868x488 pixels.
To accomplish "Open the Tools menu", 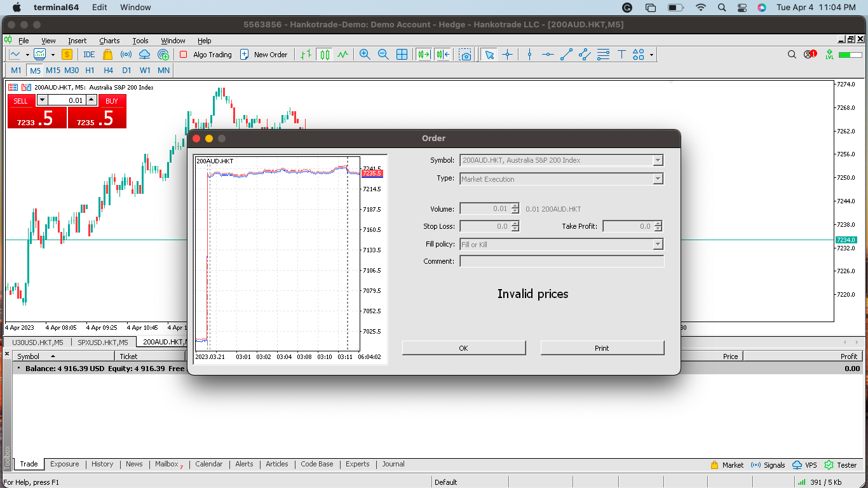I will pos(140,41).
